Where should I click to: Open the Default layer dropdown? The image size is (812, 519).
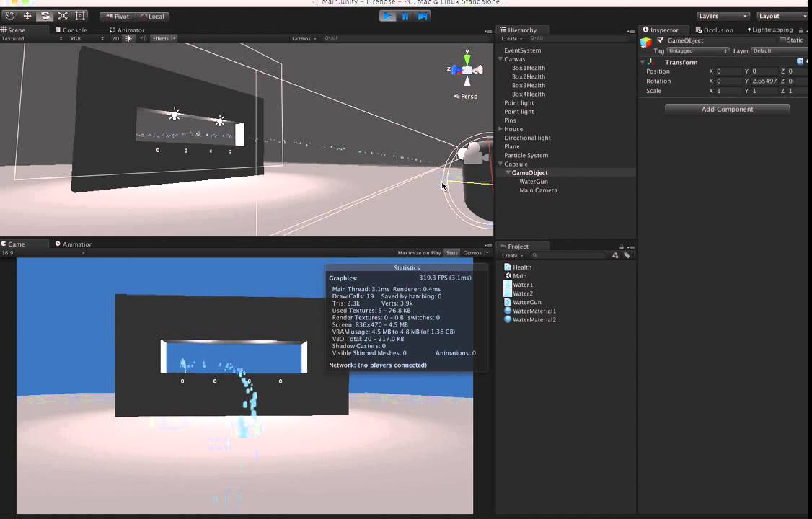(x=779, y=50)
